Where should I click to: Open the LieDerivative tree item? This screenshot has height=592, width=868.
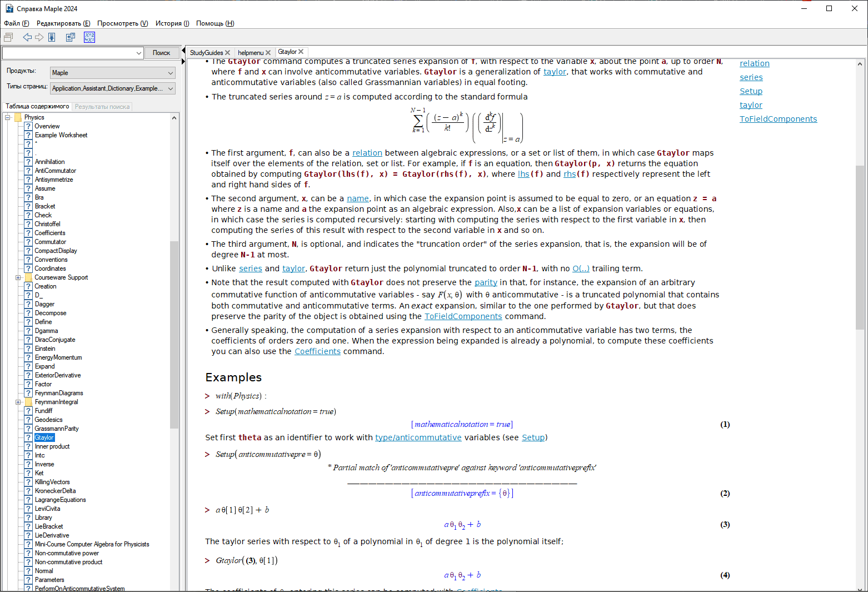52,535
